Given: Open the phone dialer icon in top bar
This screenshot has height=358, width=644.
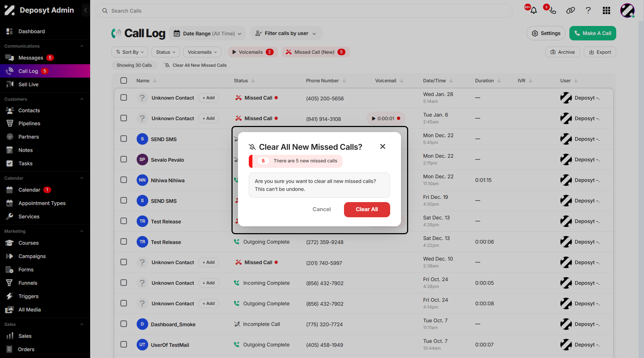Looking at the screenshot, I should pyautogui.click(x=552, y=10).
